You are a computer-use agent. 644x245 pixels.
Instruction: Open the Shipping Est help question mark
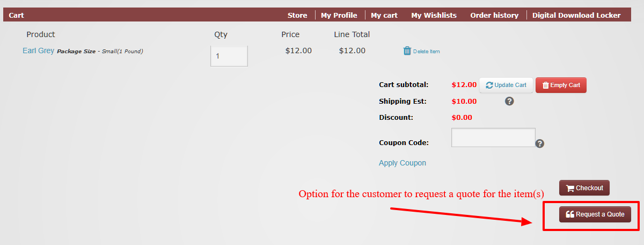509,101
